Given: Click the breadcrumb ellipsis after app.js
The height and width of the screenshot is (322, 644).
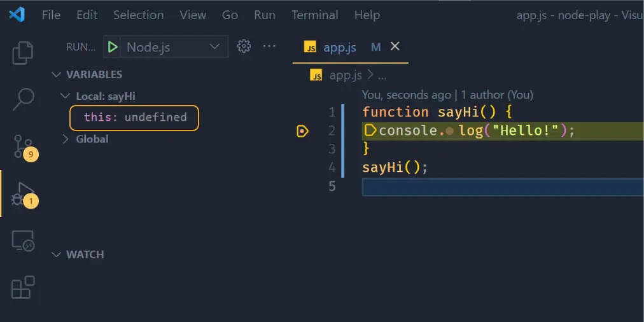Looking at the screenshot, I should tap(382, 76).
